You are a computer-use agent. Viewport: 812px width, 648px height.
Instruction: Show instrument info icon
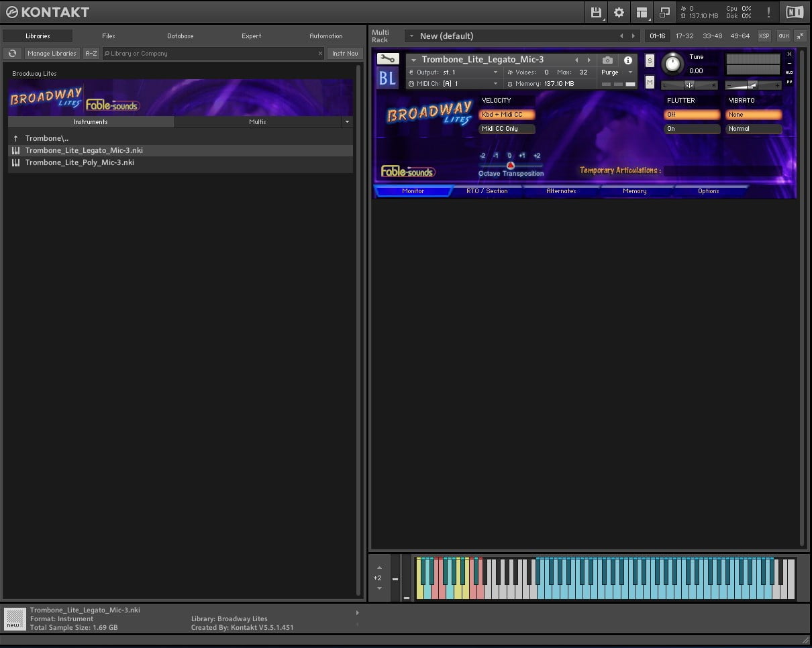click(x=628, y=60)
